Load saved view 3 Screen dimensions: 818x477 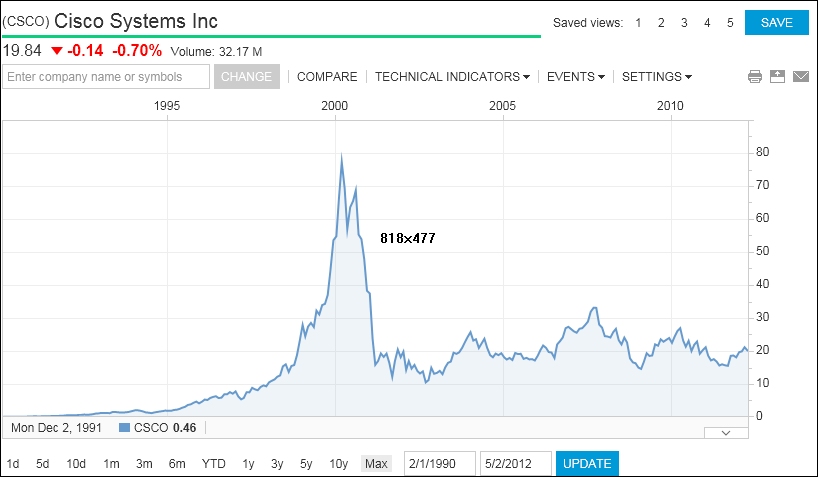pyautogui.click(x=684, y=23)
